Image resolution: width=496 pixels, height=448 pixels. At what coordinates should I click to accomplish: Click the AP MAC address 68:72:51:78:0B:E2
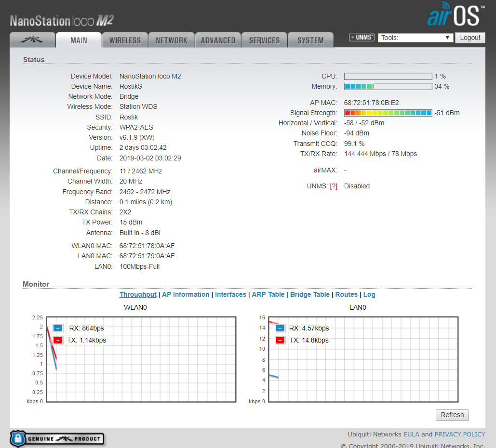pyautogui.click(x=371, y=103)
